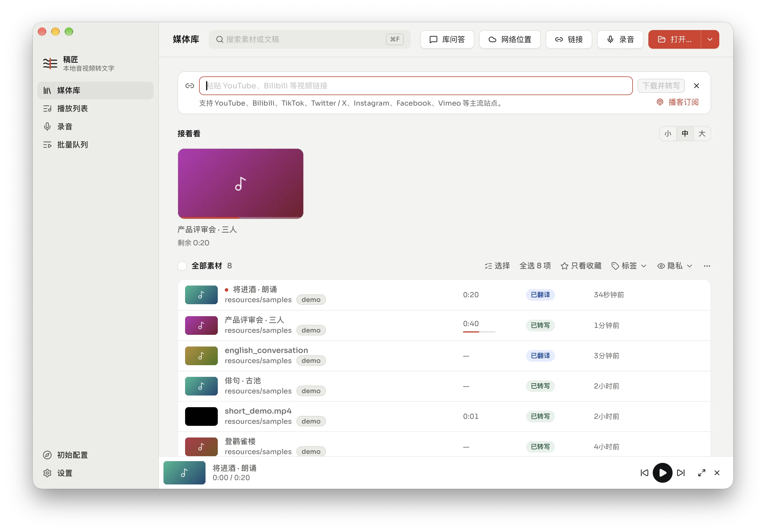Expand the mini player to full view
The image size is (766, 532).
(701, 473)
